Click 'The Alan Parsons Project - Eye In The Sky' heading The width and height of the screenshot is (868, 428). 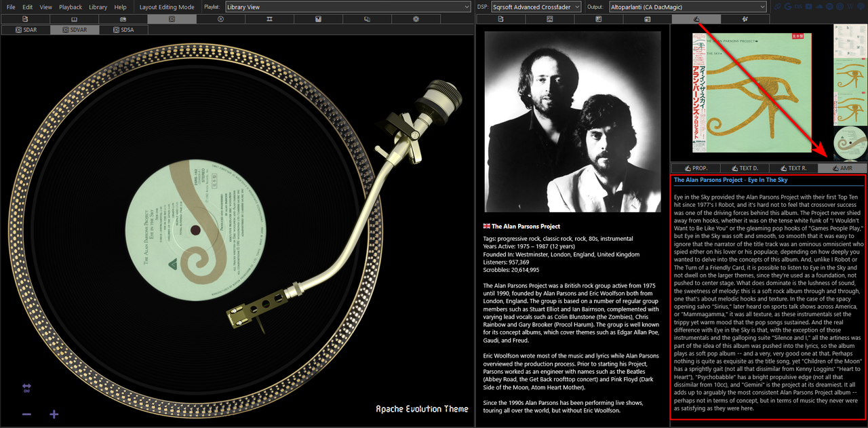point(731,180)
